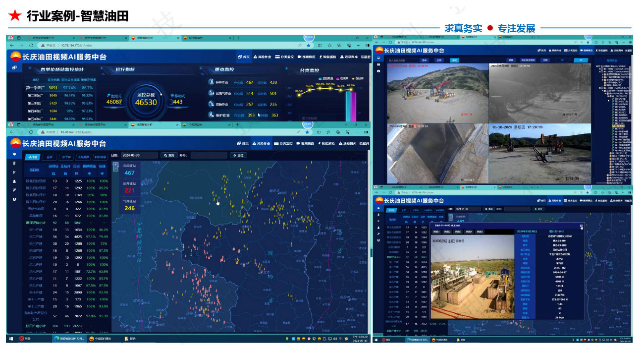Click the 试油气作业 icon in 重点监控 panel
Viewport: 644px width, 352px height.
(212, 93)
